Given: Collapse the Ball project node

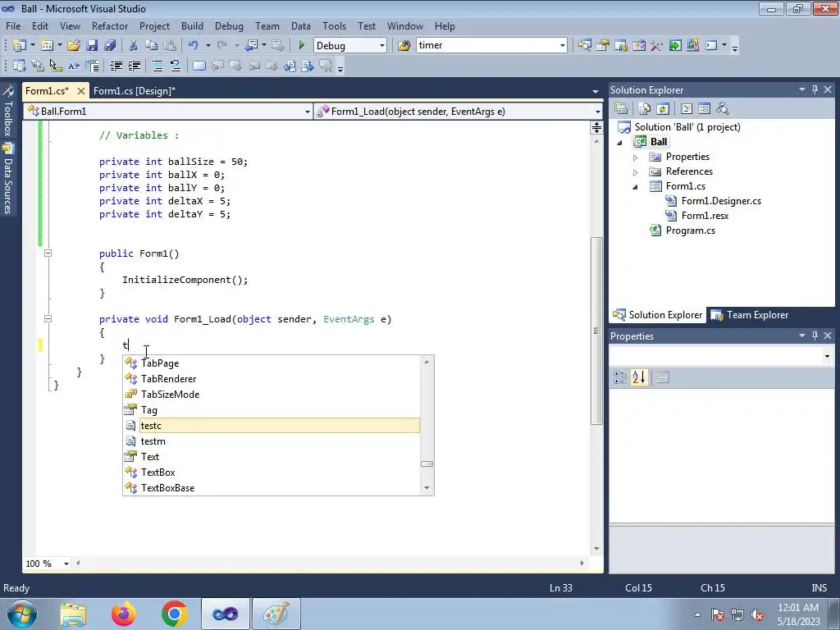Looking at the screenshot, I should 620,143.
